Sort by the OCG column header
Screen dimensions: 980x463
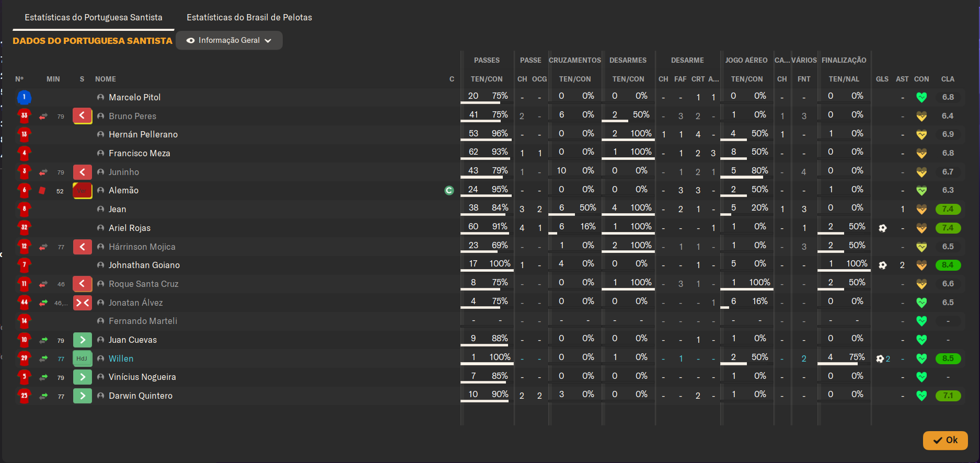[x=539, y=79]
